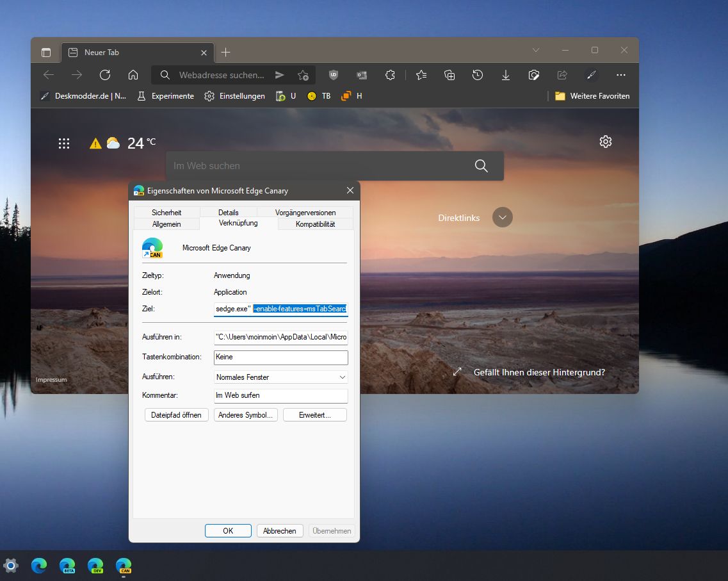Open new tab page settings gear
728x581 pixels.
click(606, 142)
